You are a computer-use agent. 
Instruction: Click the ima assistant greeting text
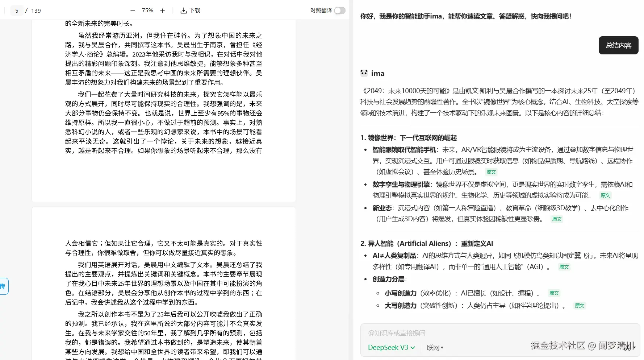pyautogui.click(x=466, y=16)
